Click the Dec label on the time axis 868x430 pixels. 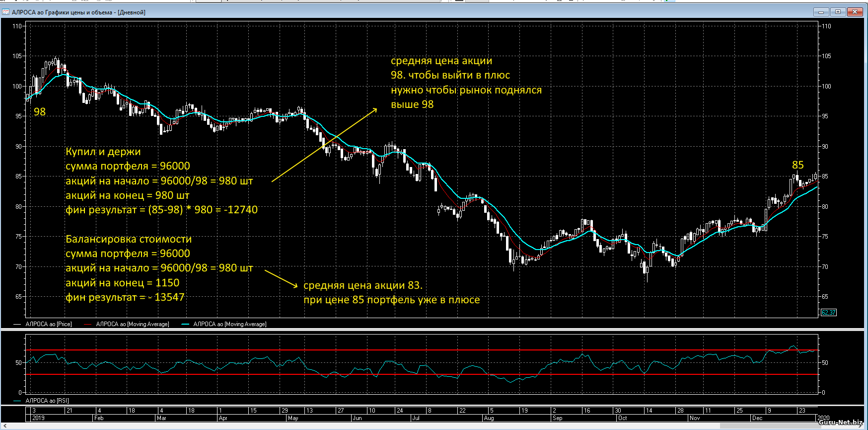[757, 418]
